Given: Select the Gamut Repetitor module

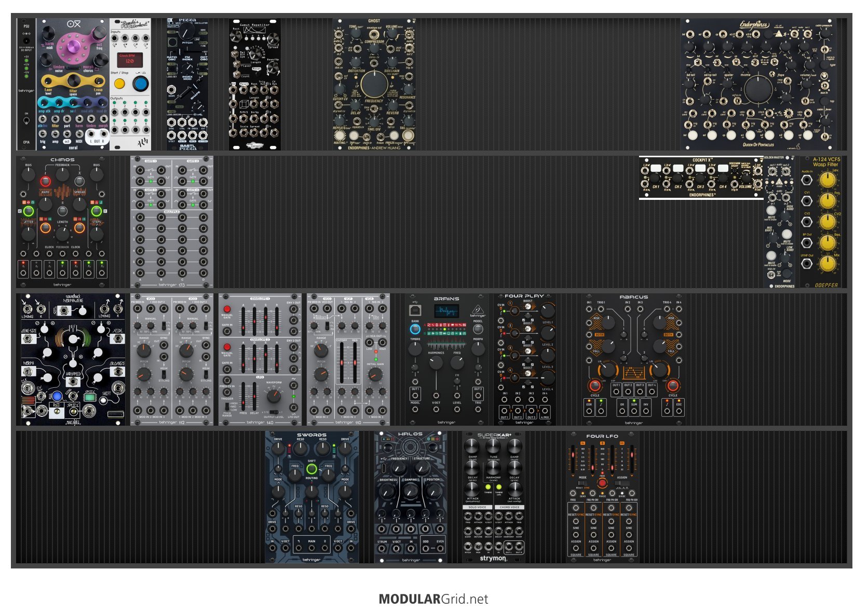Looking at the screenshot, I should pos(255,85).
